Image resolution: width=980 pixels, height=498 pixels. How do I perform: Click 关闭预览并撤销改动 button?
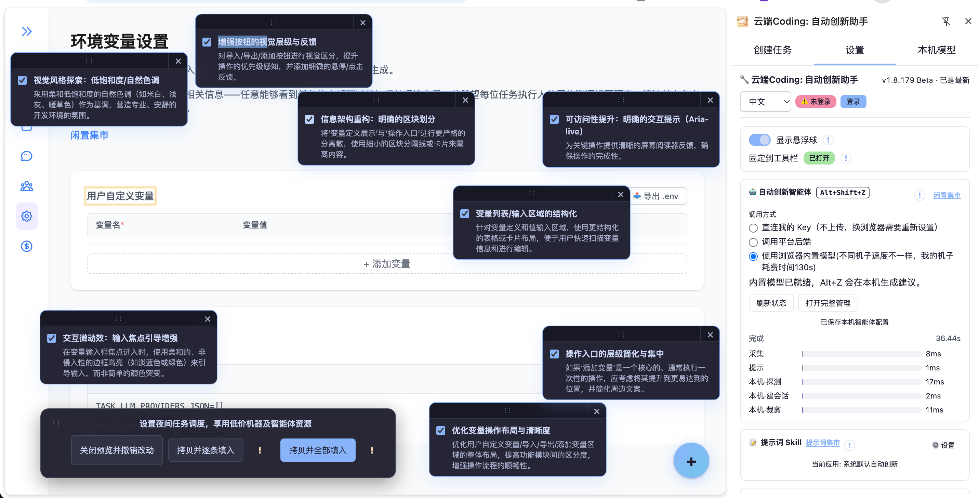point(117,450)
